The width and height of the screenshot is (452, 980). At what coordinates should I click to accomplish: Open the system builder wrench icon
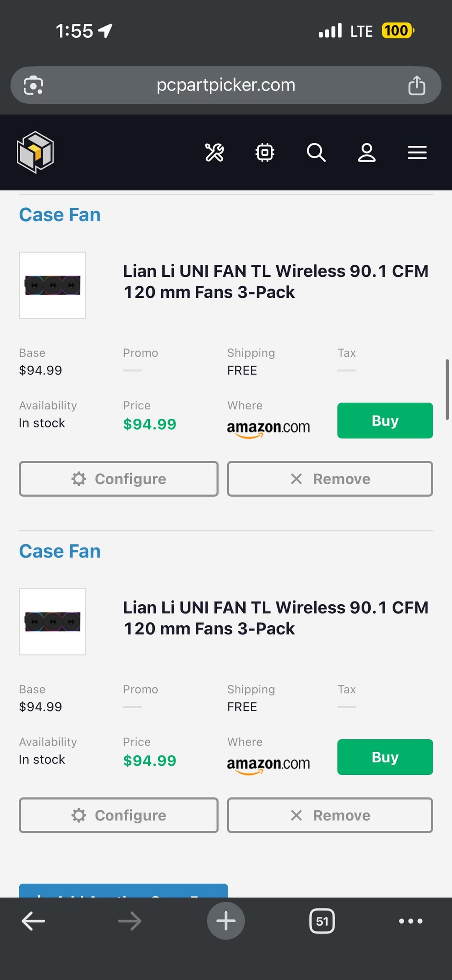[x=214, y=152]
